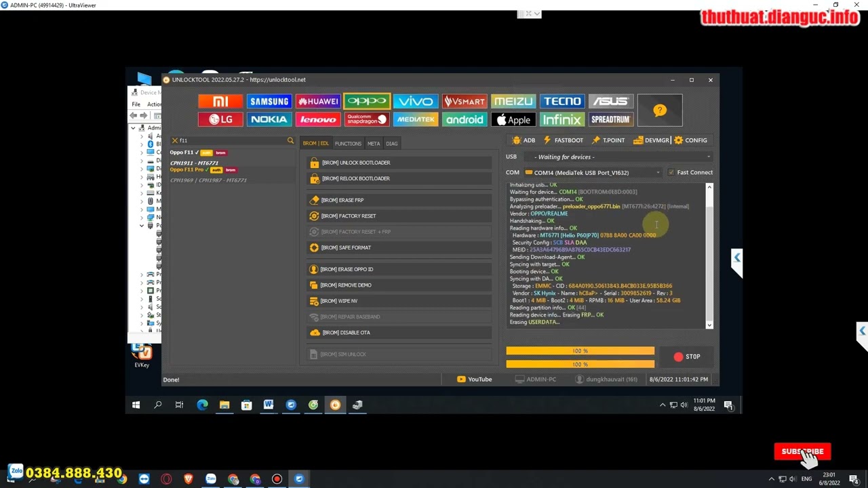Viewport: 868px width, 488px height.
Task: Run [BROM] Remove Demo
Action: pyautogui.click(x=399, y=285)
